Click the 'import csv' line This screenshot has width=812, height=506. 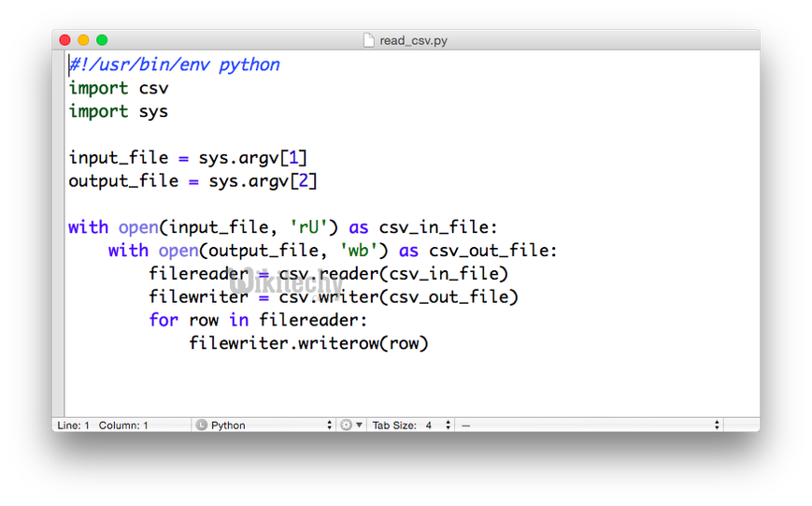click(119, 88)
